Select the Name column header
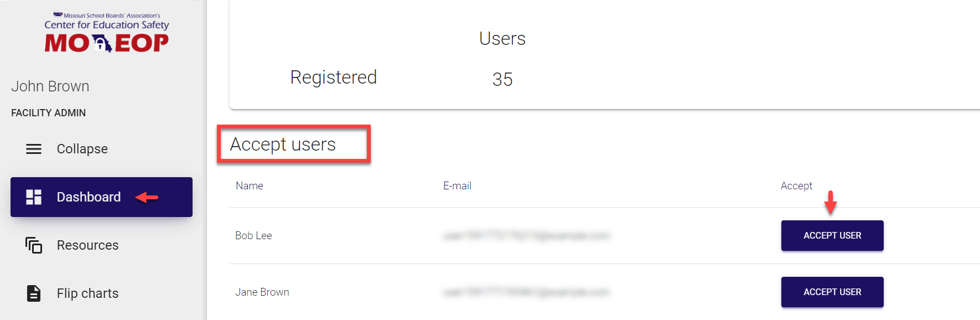Image resolution: width=980 pixels, height=320 pixels. (250, 186)
